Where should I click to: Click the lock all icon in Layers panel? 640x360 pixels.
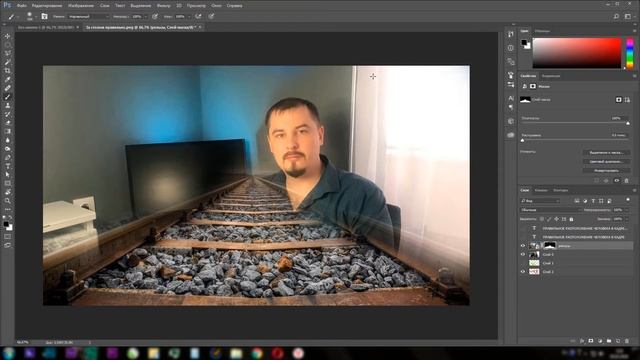click(571, 219)
